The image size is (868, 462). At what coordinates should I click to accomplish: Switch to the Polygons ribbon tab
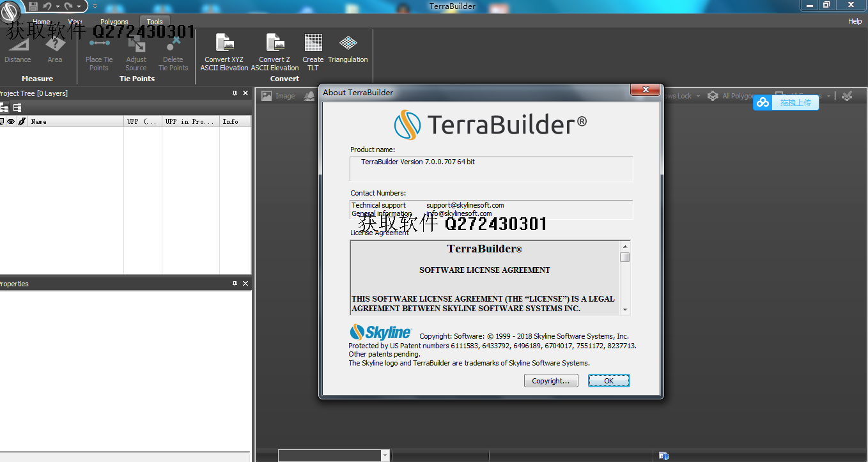coord(114,22)
